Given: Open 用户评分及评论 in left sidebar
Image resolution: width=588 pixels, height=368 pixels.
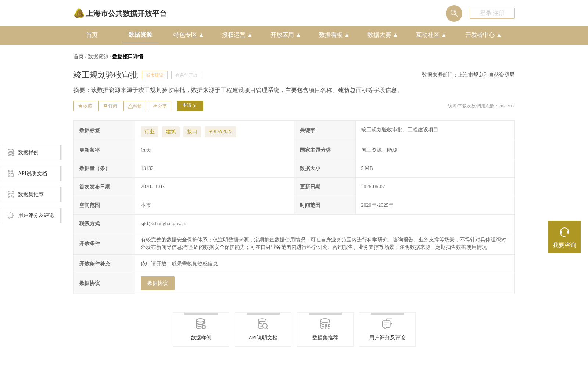Looking at the screenshot, I should pyautogui.click(x=31, y=216).
